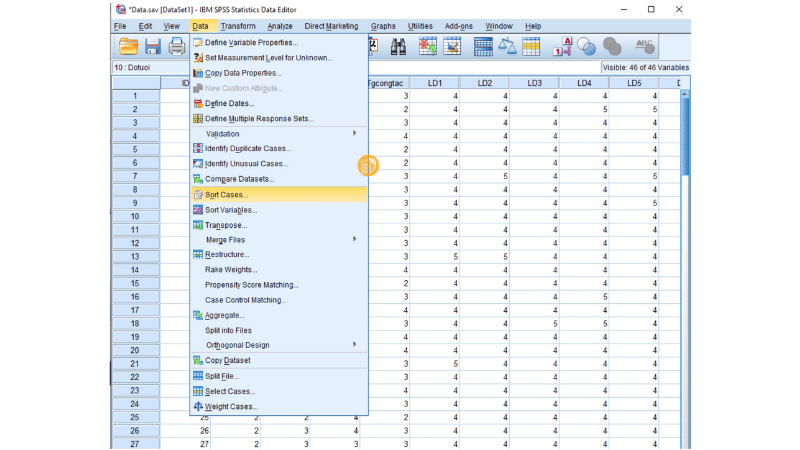Click the Select Cases toolbar icon

[531, 46]
